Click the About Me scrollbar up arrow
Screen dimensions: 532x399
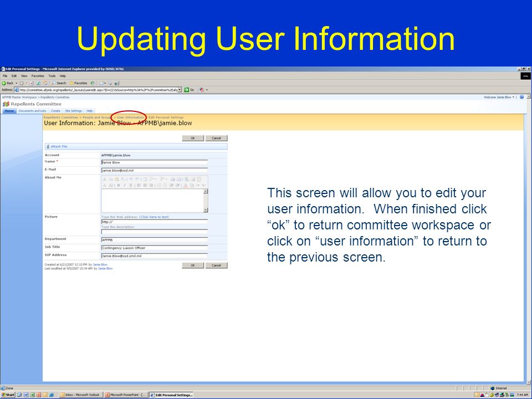coord(205,191)
